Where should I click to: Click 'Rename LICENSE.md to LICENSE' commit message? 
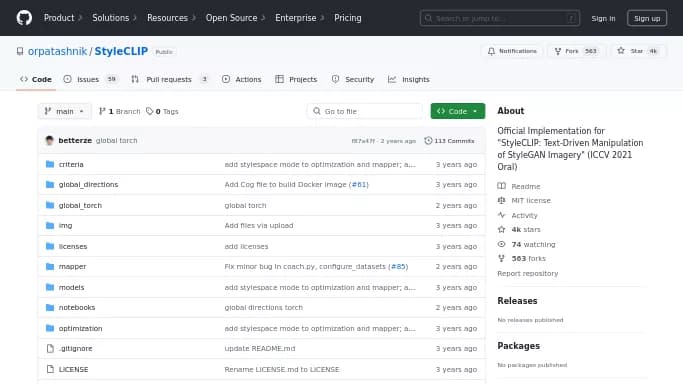282,369
